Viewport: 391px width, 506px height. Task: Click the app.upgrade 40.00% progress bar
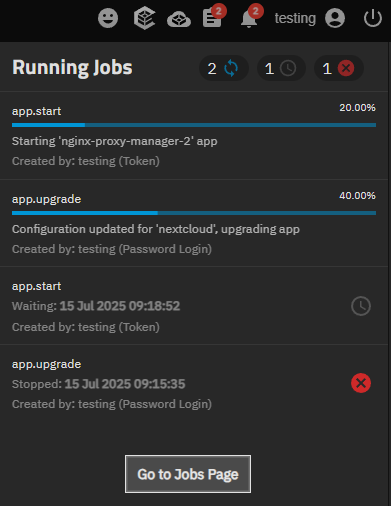pyautogui.click(x=194, y=213)
